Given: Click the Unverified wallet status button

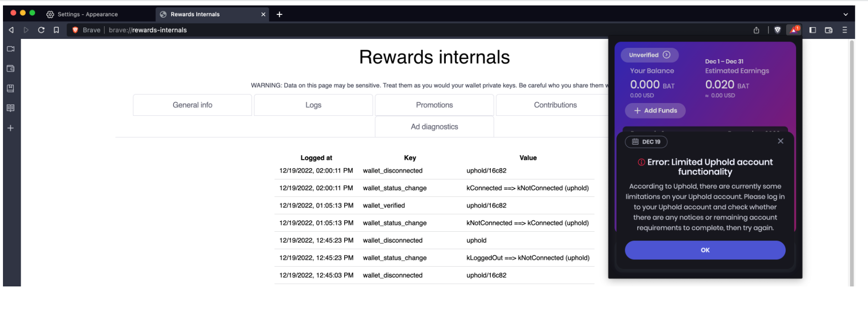Looking at the screenshot, I should coord(650,55).
